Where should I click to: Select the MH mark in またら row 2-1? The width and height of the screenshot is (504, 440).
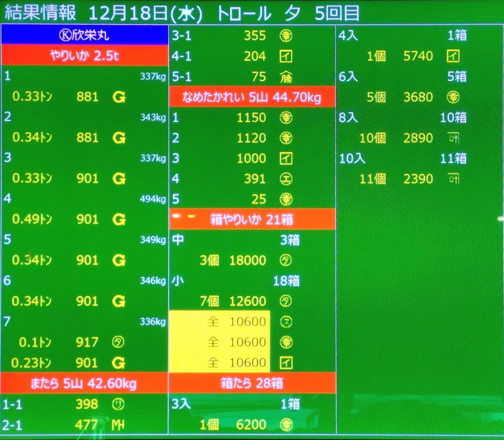(x=118, y=424)
